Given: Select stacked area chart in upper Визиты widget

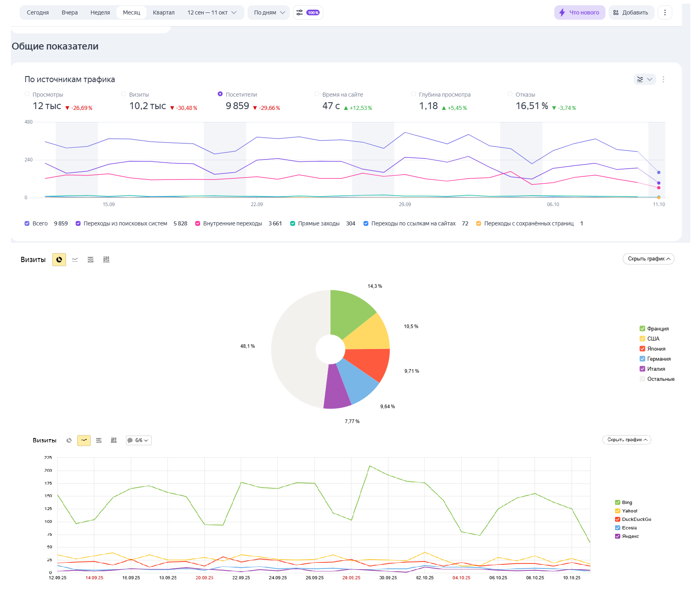Looking at the screenshot, I should (91, 260).
